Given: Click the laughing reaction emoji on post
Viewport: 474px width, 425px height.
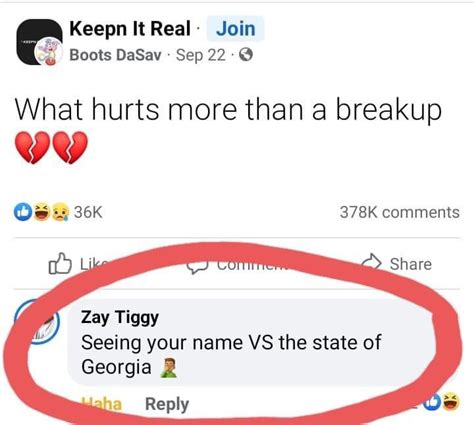Looking at the screenshot, I should coord(41,212).
